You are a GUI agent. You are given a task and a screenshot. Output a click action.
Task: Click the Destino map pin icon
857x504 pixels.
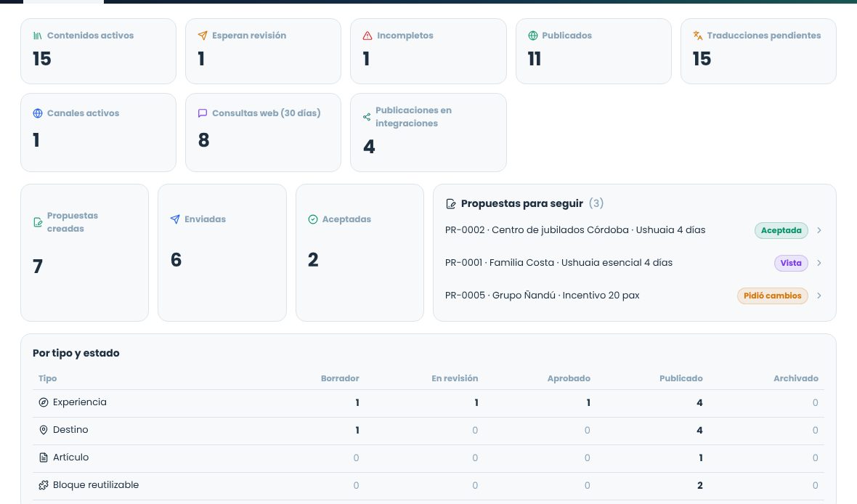pyautogui.click(x=44, y=430)
